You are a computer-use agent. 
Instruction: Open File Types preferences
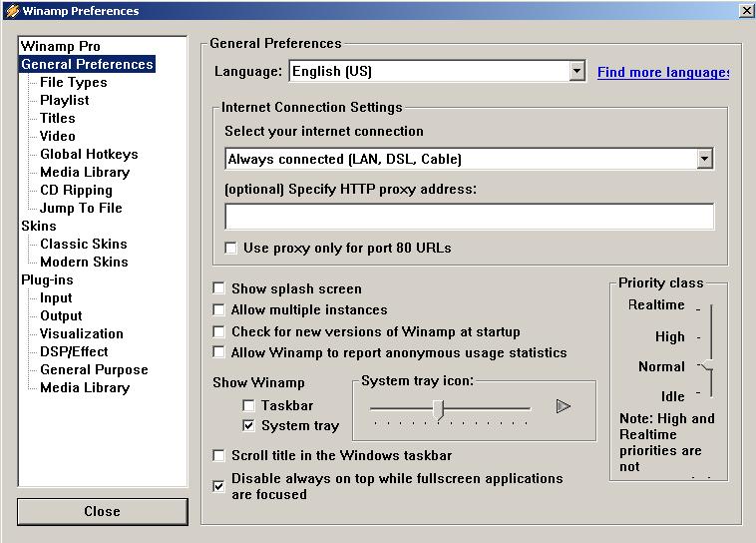(73, 82)
